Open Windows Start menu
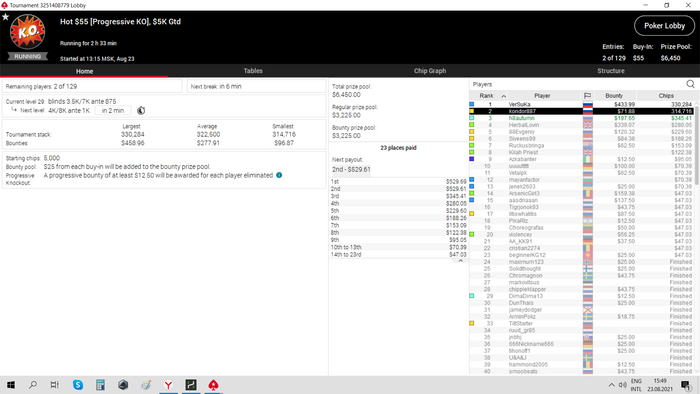 pyautogui.click(x=11, y=385)
